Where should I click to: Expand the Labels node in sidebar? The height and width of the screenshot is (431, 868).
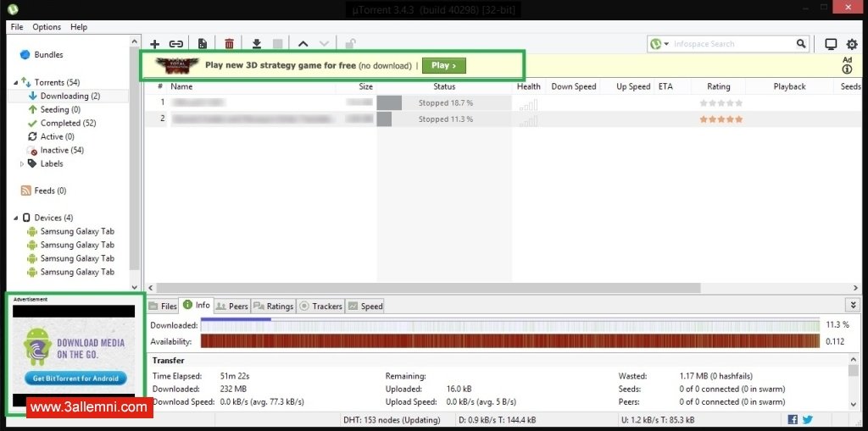point(22,164)
